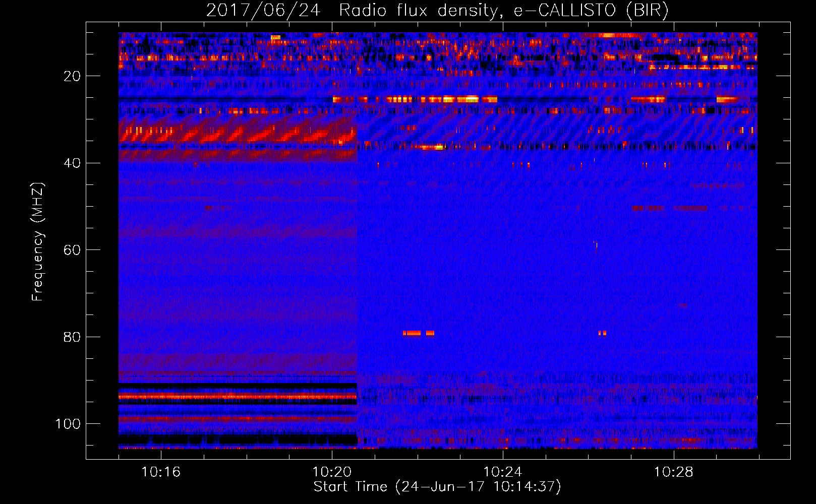Click the 40 frequency tick label

72,163
